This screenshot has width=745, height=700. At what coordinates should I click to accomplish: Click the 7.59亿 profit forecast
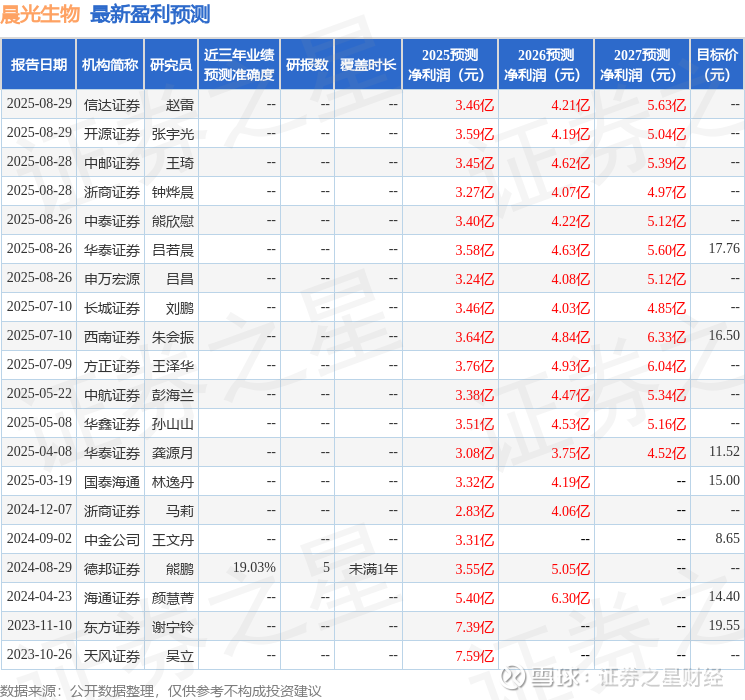[474, 656]
